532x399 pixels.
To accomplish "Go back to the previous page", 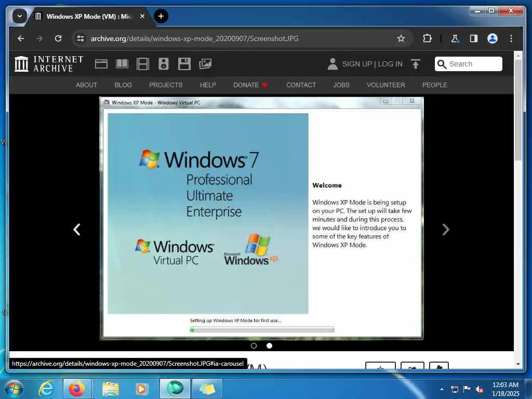I will [21, 38].
